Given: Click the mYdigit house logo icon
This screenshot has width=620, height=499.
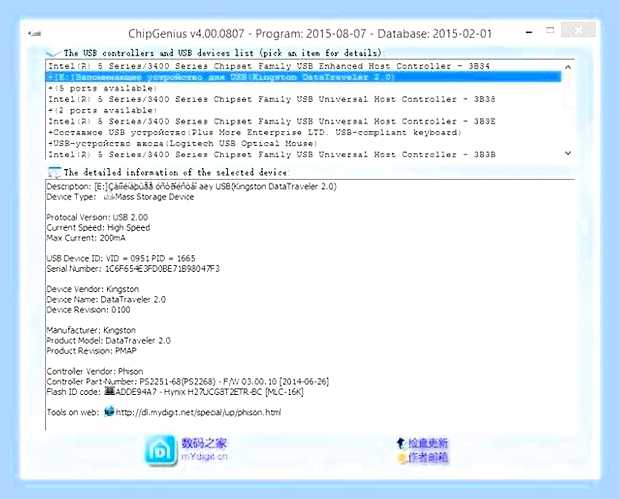Looking at the screenshot, I should click(160, 450).
